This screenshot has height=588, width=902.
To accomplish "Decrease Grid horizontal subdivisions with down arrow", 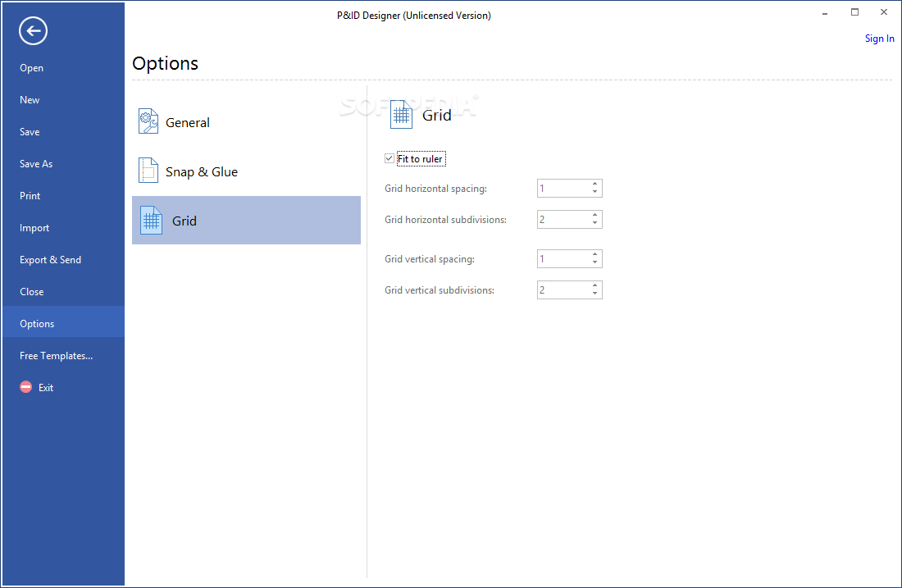I will (594, 223).
